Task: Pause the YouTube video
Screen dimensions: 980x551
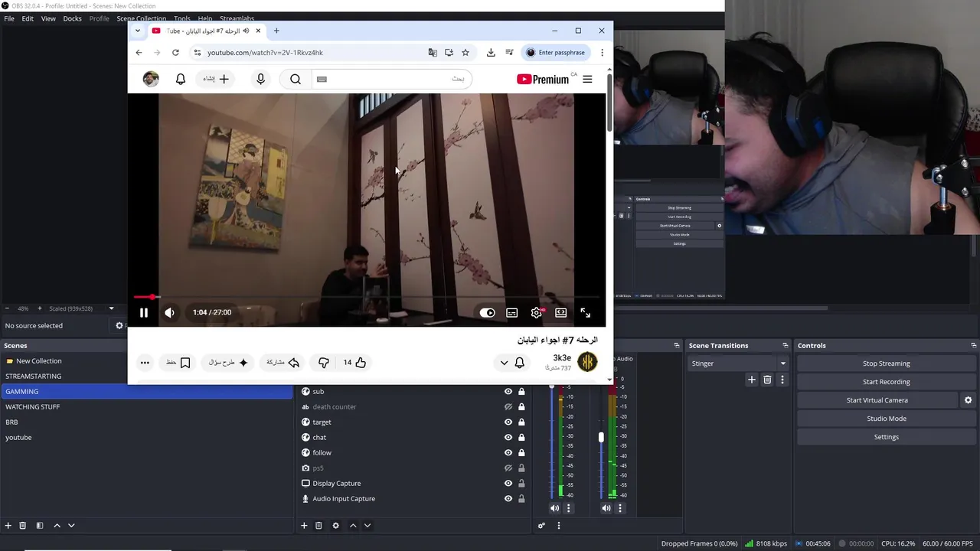Action: click(143, 312)
